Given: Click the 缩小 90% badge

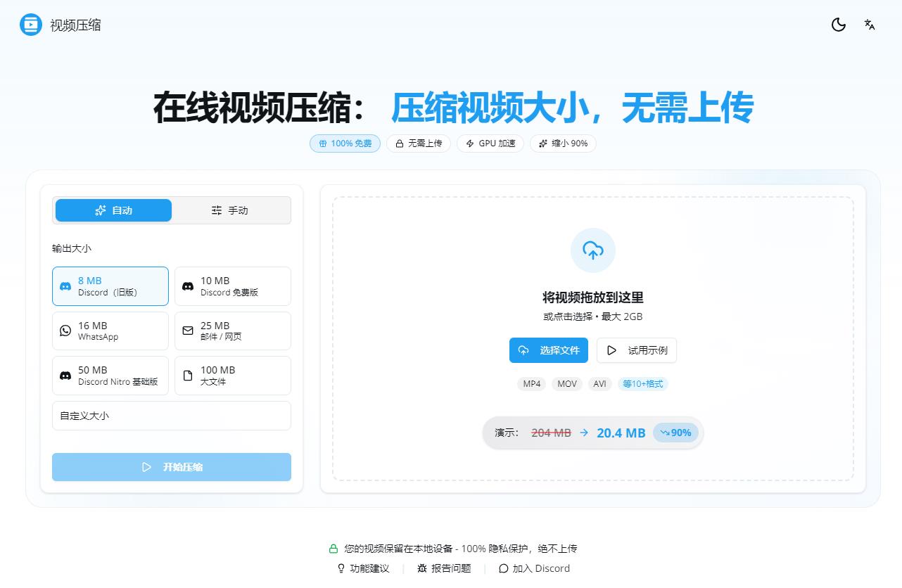Looking at the screenshot, I should click(563, 143).
